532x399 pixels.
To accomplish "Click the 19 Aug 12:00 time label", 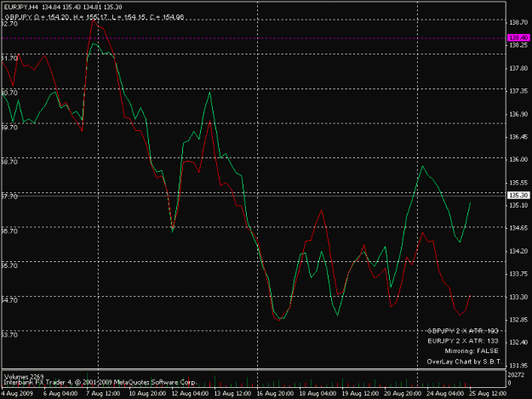I will pos(360,394).
